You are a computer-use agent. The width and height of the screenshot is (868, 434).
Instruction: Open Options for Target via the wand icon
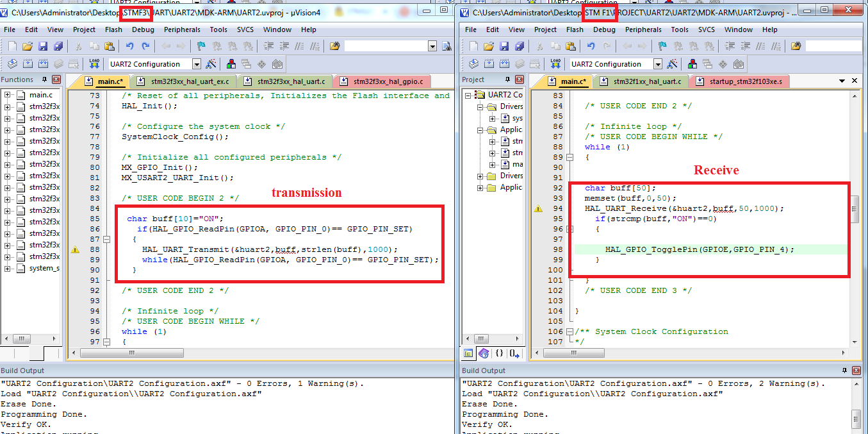(209, 63)
